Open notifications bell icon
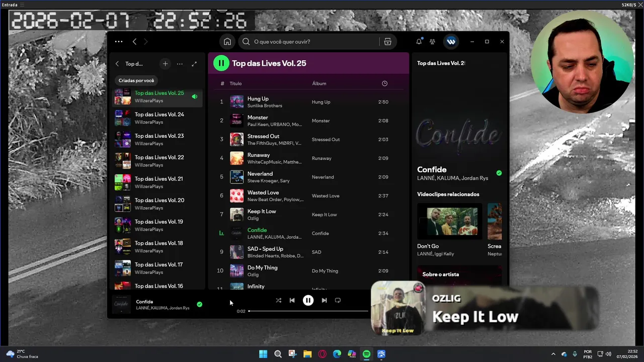This screenshot has height=362, width=644. (419, 42)
